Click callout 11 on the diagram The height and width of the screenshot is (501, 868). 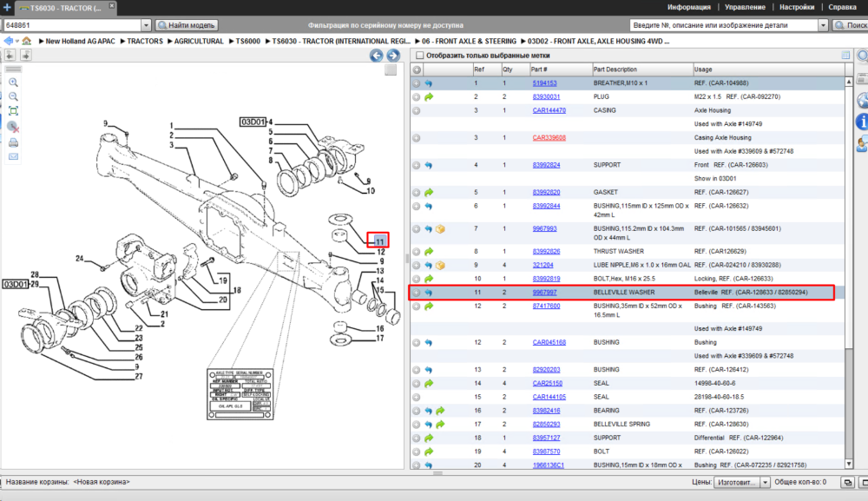380,241
